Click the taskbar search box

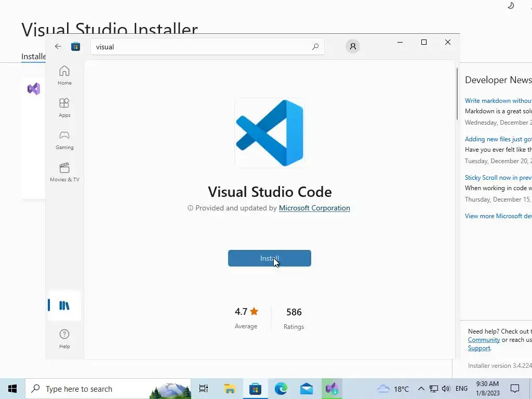click(108, 389)
